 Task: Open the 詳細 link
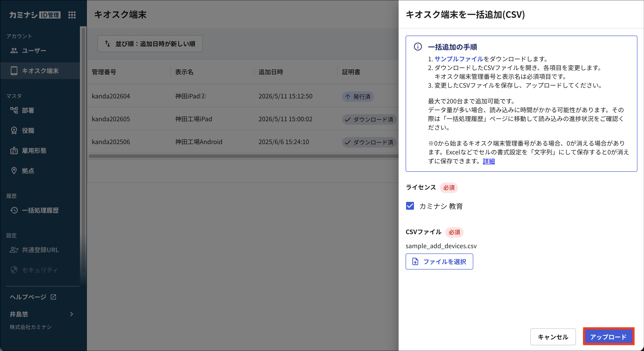[x=489, y=161]
